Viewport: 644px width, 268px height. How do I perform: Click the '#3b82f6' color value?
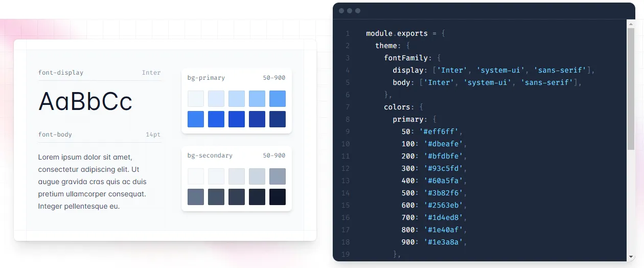pos(444,193)
